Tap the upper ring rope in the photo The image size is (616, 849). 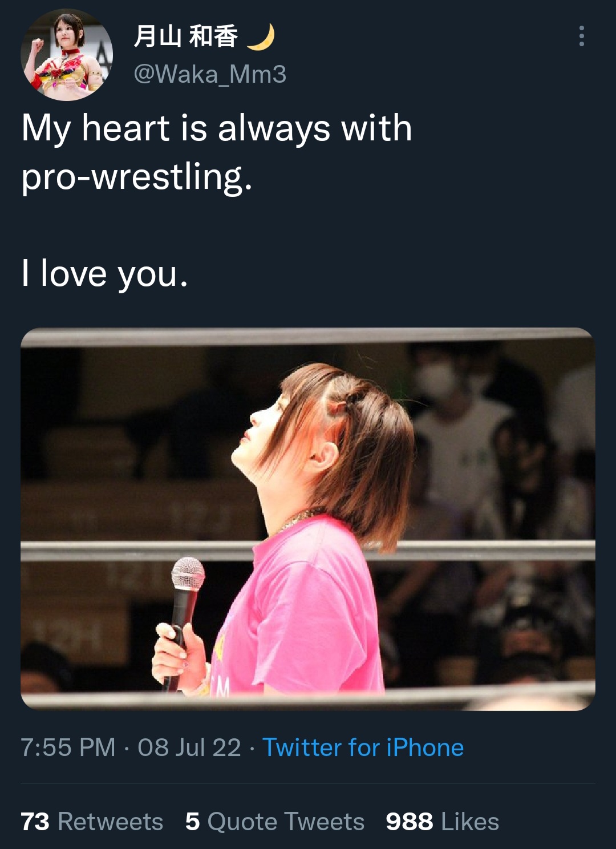coord(308,337)
